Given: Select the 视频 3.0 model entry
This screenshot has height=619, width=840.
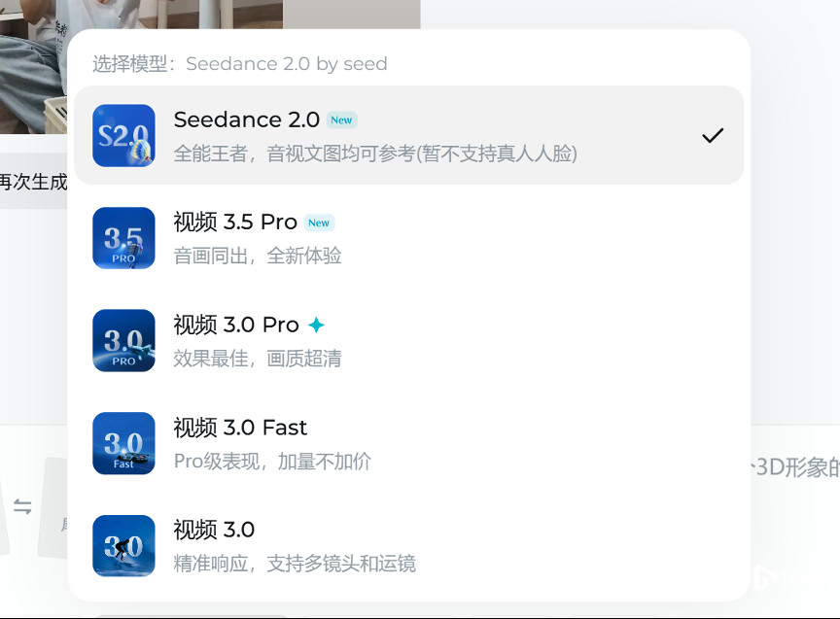Looking at the screenshot, I should point(408,546).
